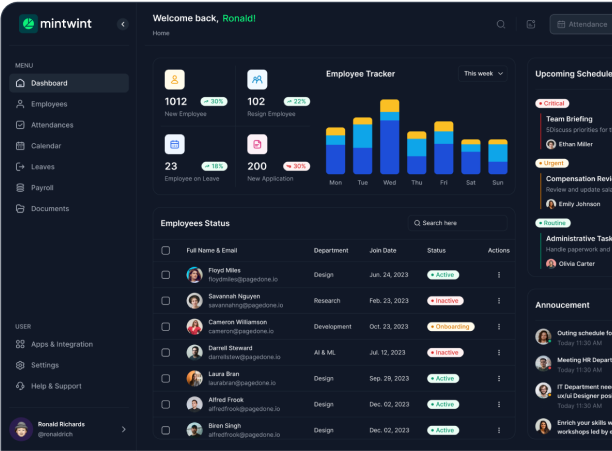Click Floyd Miles avatar photo

(x=194, y=275)
